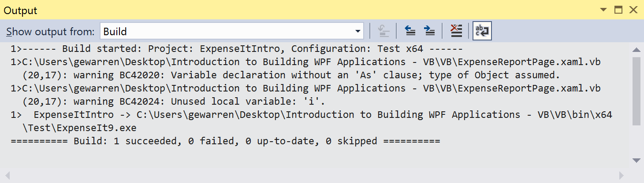Go to the next message
644x183 pixels.
[429, 31]
